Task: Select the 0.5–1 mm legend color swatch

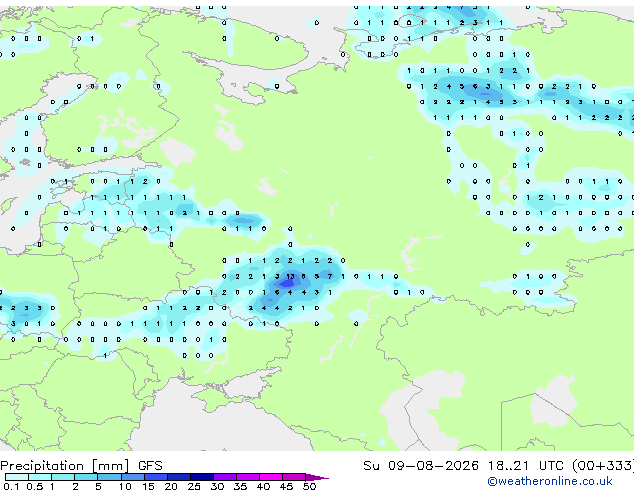Action: pos(40,477)
